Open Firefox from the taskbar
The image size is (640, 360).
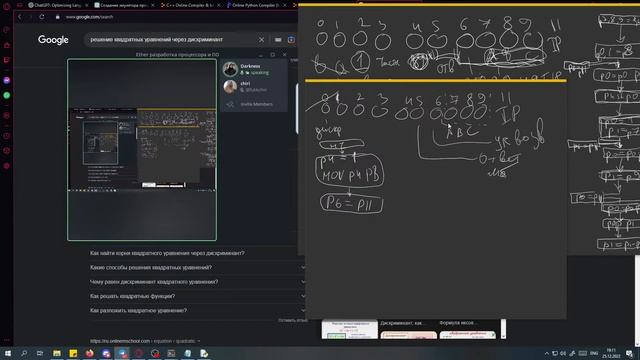point(90,353)
